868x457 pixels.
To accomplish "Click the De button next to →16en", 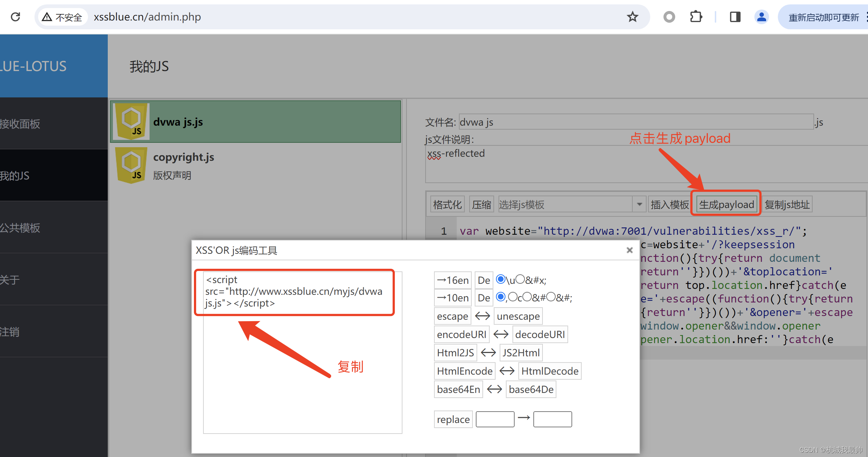I will pyautogui.click(x=484, y=280).
